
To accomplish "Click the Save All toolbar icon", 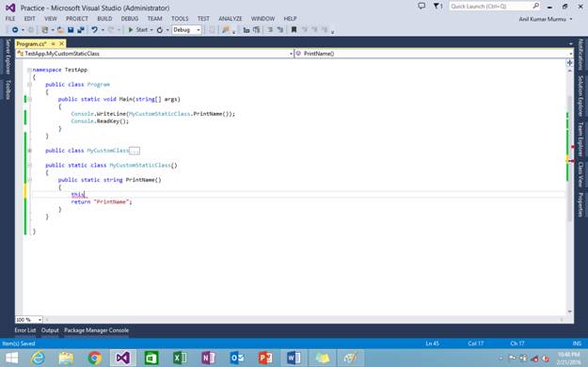I will tap(80, 30).
